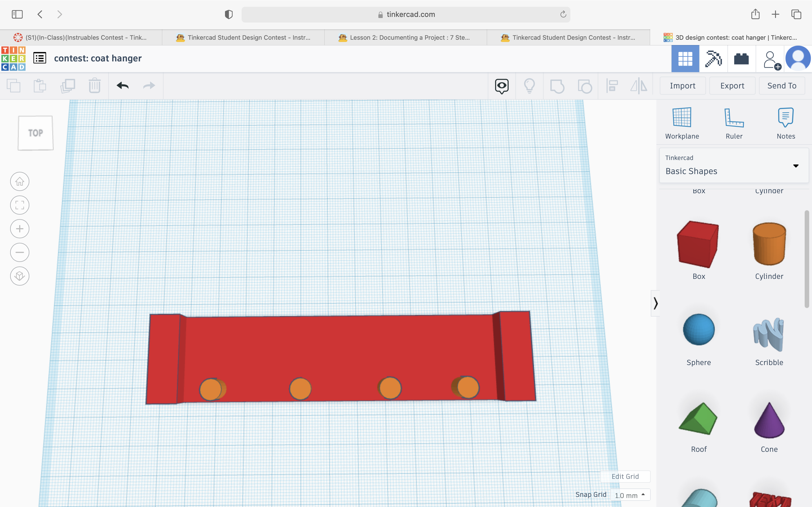Select the Undo arrow icon

coord(123,85)
